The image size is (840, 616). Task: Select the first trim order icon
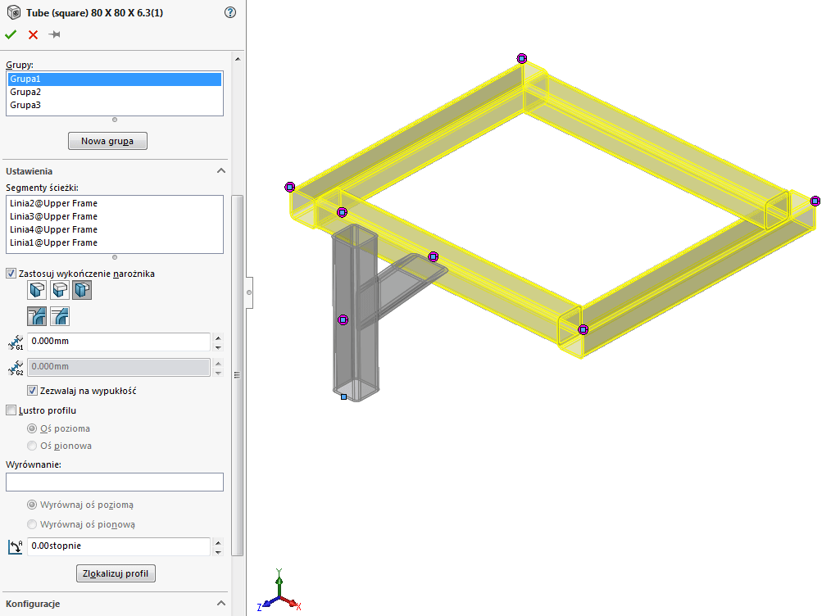click(37, 315)
